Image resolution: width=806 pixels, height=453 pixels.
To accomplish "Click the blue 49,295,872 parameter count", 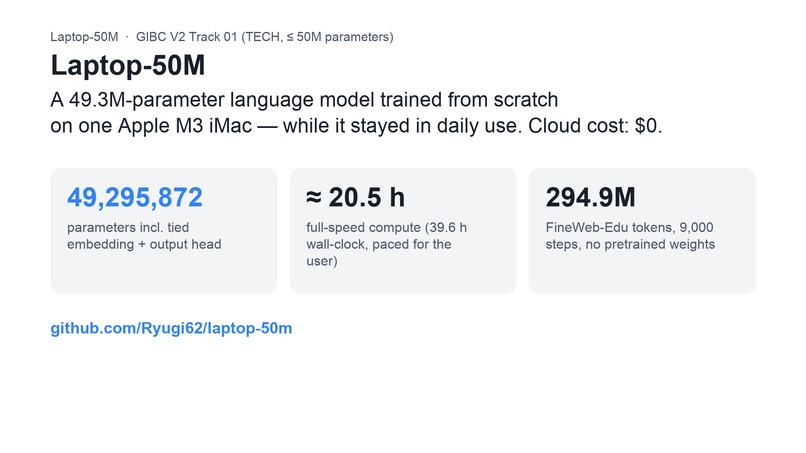I will pos(135,197).
